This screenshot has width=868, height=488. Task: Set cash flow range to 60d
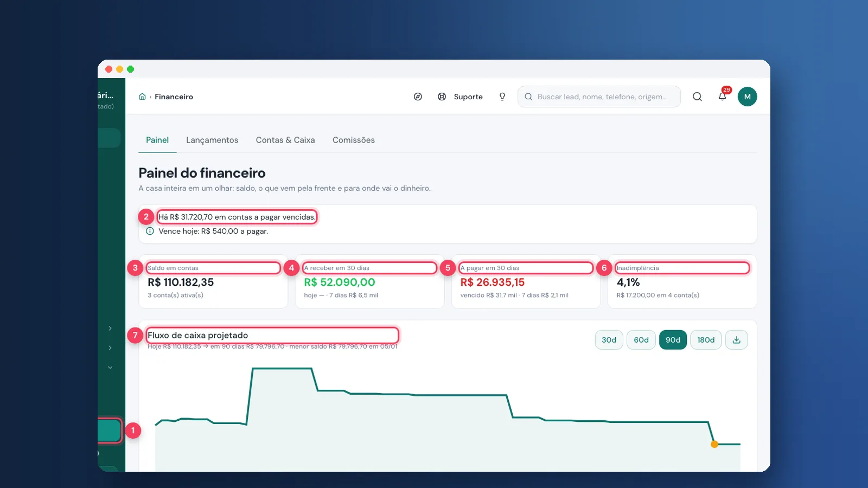[x=641, y=340]
